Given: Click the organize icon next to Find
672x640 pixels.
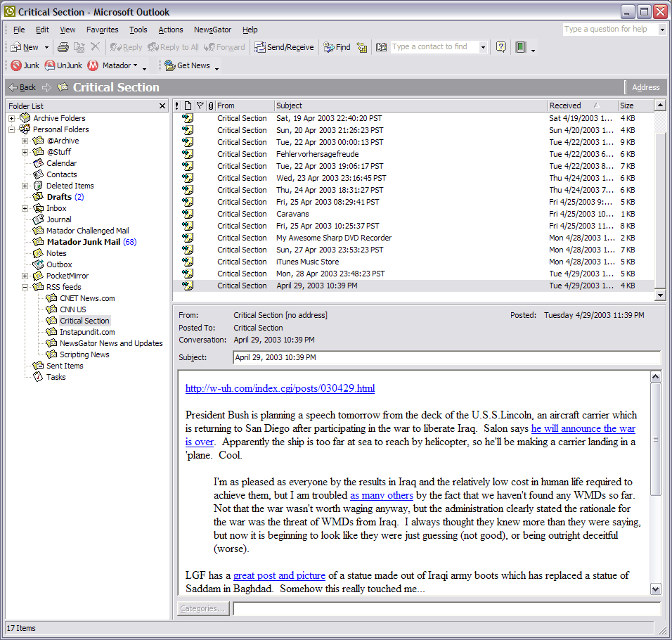Looking at the screenshot, I should click(362, 47).
